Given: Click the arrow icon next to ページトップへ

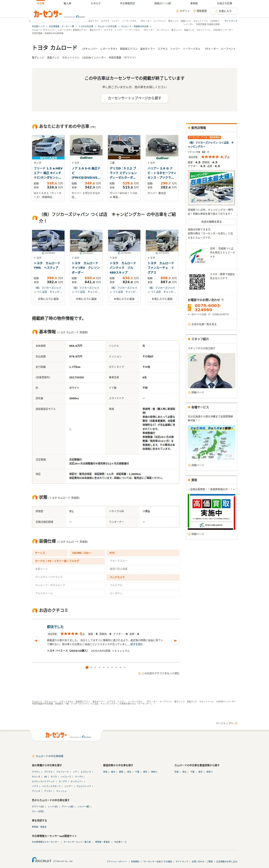Looking at the screenshot, I should 236,723.
